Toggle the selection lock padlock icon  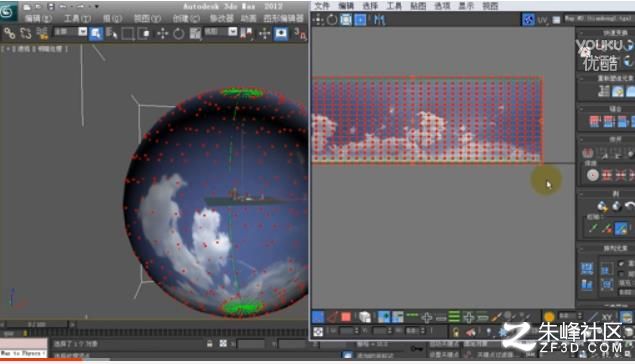click(210, 344)
